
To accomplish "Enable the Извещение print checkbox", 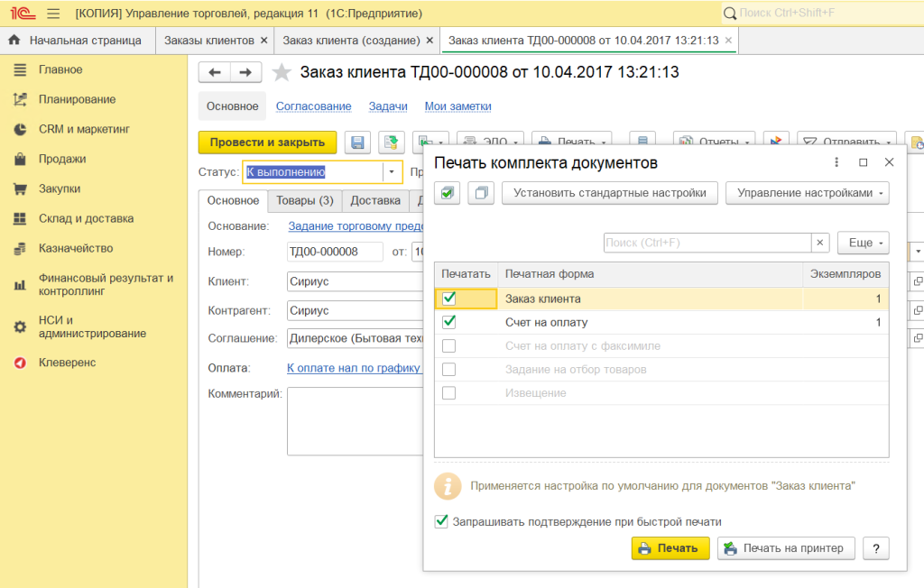I will coord(449,393).
